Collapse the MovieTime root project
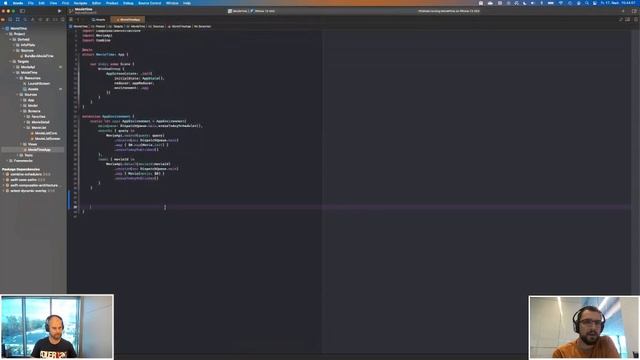Screen dimensions: 640x360 click(3, 29)
